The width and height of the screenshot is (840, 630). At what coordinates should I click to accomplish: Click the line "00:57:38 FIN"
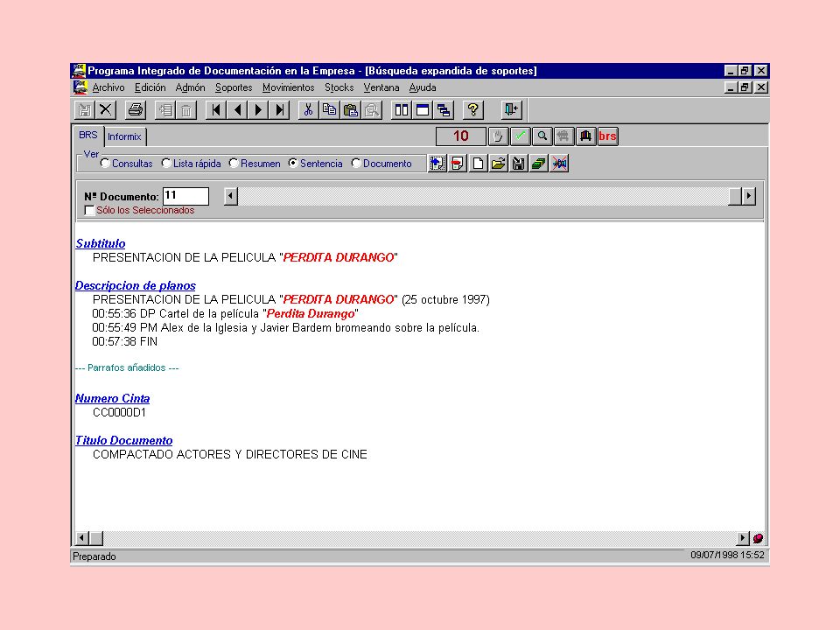click(125, 342)
